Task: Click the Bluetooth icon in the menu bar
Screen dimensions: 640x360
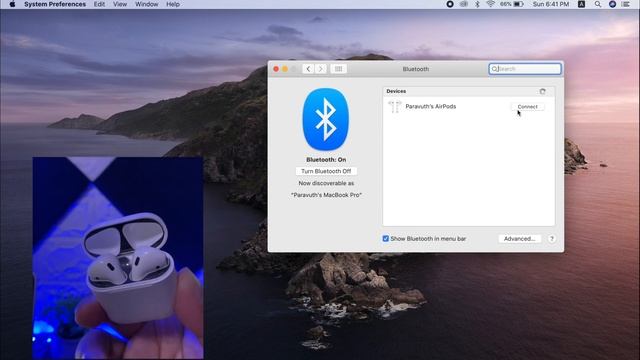Action: (x=477, y=4)
